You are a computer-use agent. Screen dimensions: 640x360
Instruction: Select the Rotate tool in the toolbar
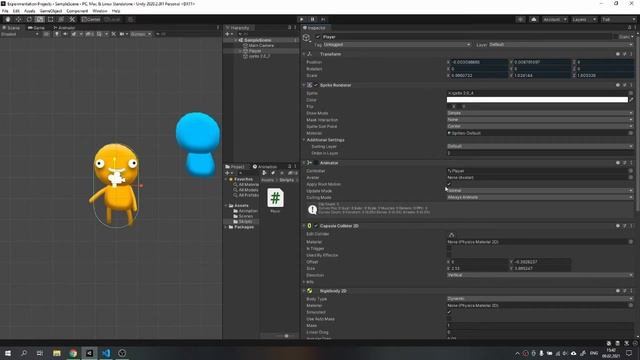[29, 19]
